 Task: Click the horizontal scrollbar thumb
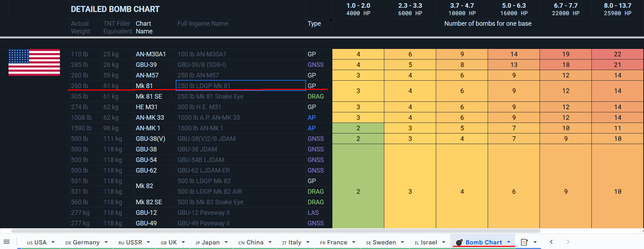276,231
